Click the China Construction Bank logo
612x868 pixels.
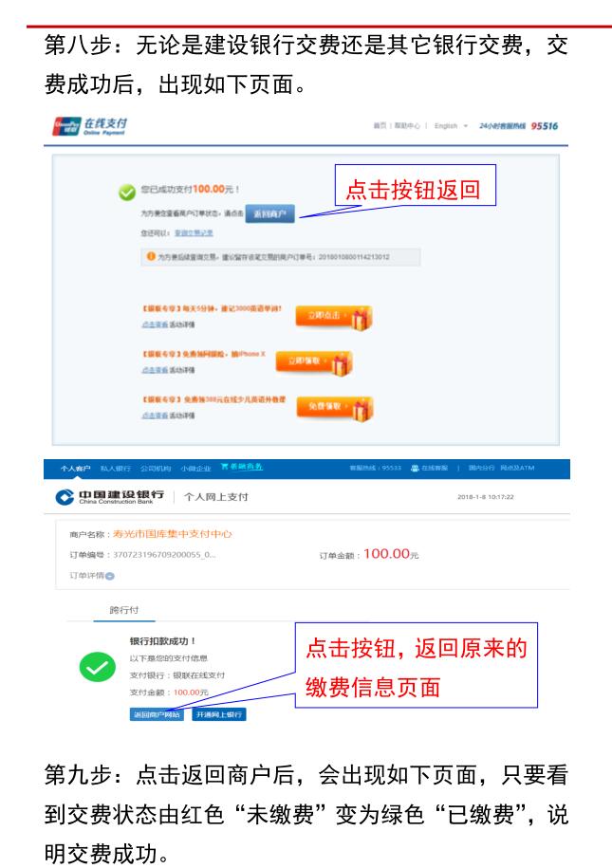point(110,496)
